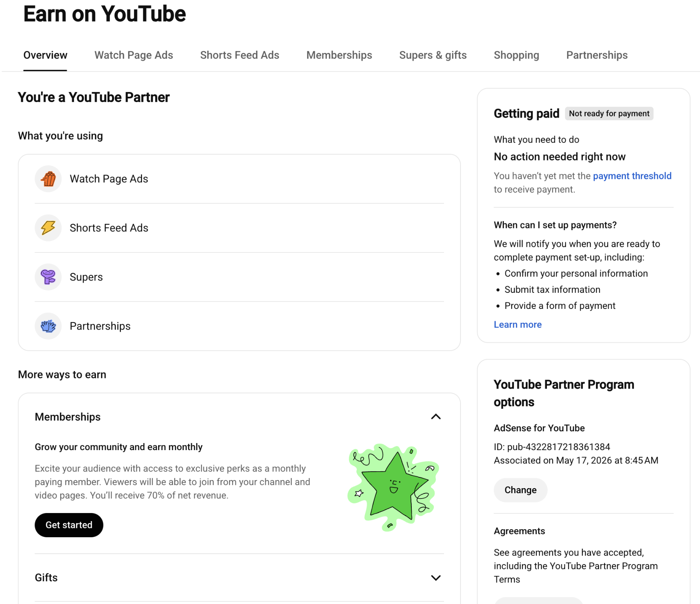Switch to the Partnerships tab
This screenshot has width=700, height=604.
[x=597, y=55]
